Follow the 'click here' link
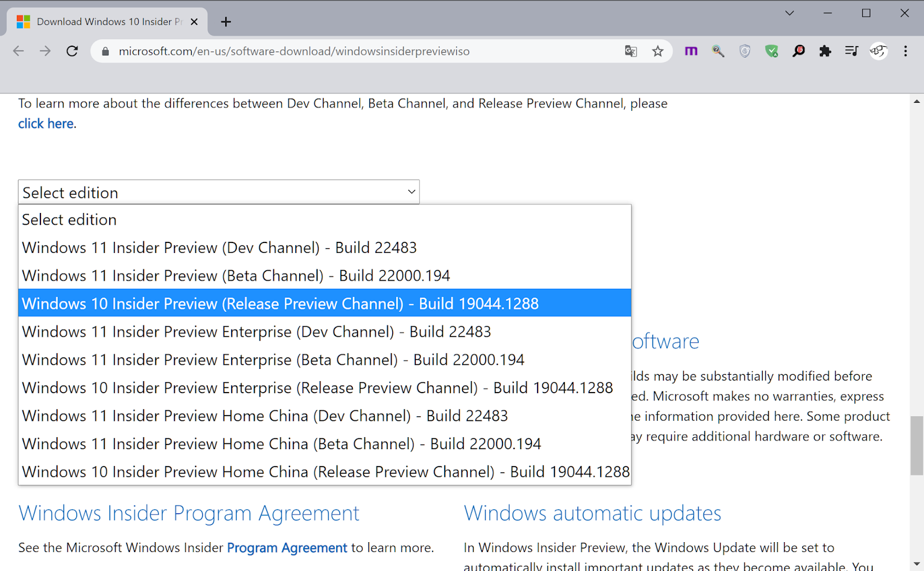This screenshot has height=571, width=924. tap(46, 124)
